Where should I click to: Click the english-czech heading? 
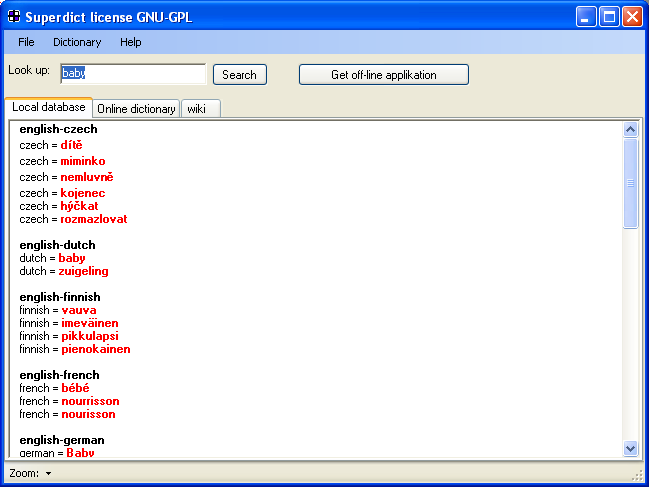coord(58,129)
